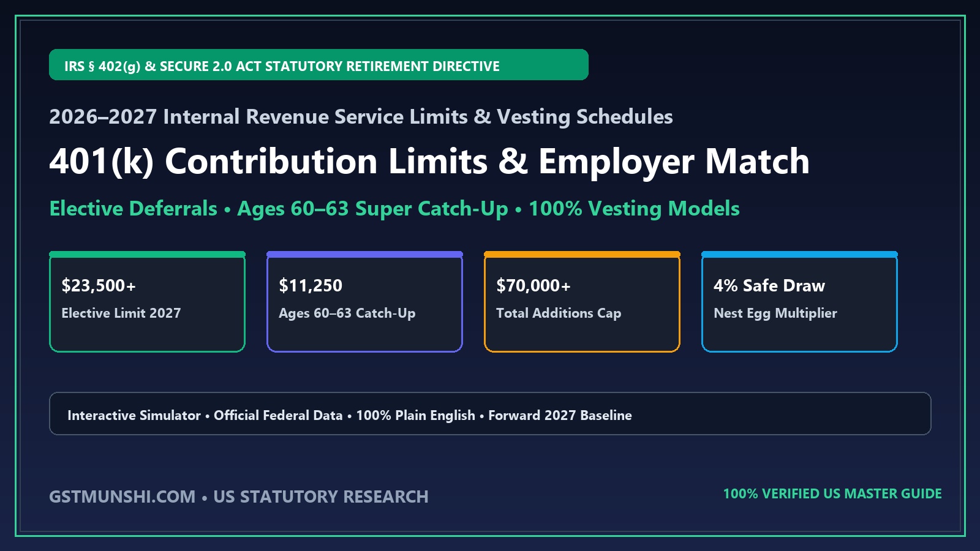Open the $23,500+ Elective Limit card
This screenshot has width=980, height=551.
point(147,302)
